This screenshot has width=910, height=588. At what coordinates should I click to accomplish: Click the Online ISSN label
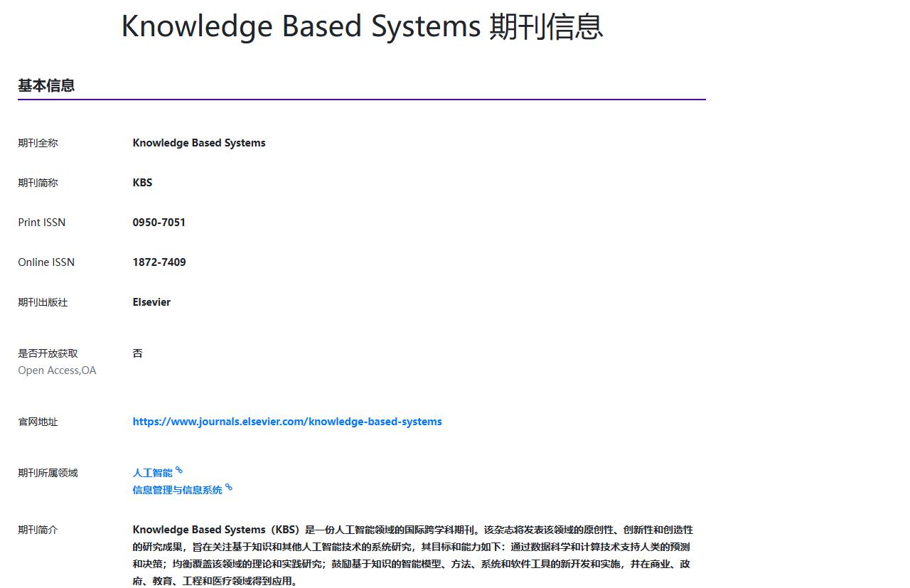46,262
